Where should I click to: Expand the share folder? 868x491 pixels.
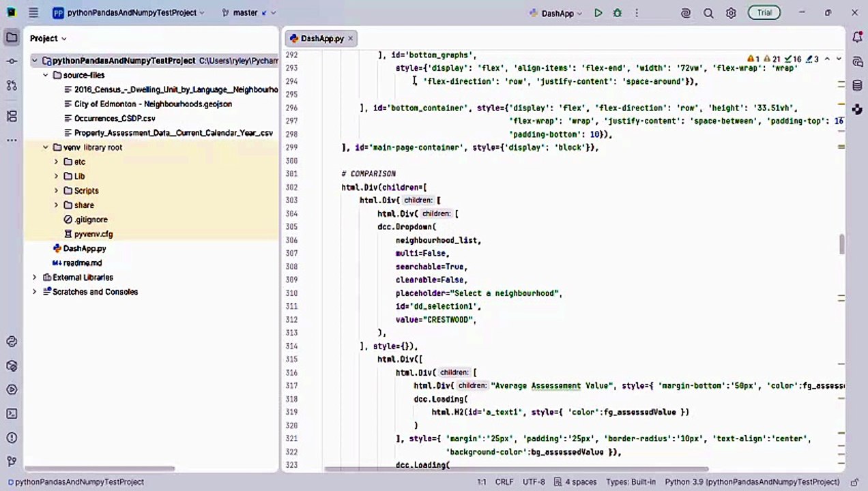coord(56,205)
